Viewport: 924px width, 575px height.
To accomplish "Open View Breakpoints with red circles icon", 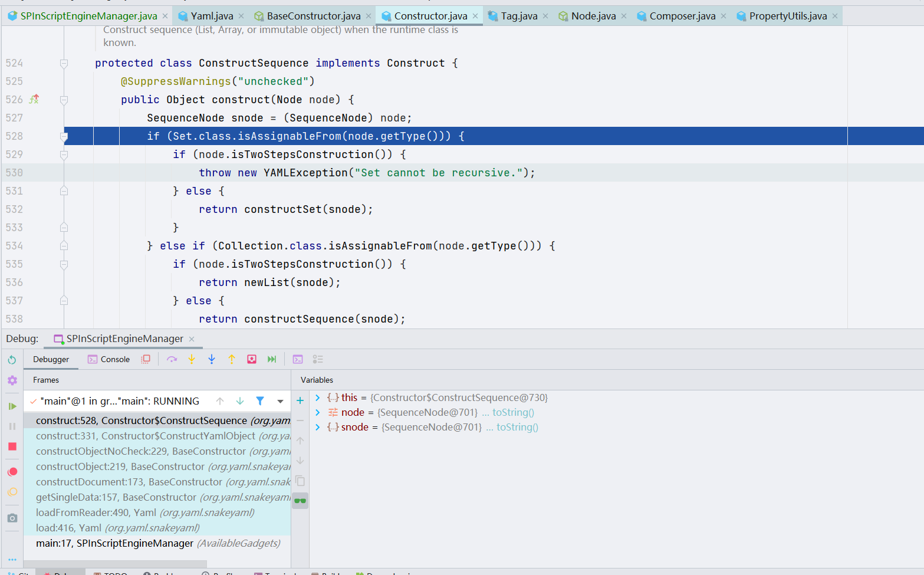I will tap(12, 472).
